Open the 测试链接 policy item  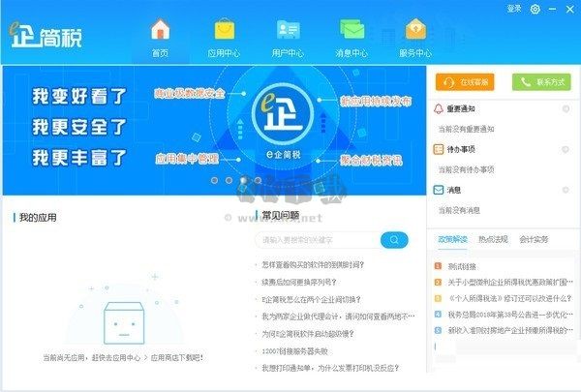(462, 266)
